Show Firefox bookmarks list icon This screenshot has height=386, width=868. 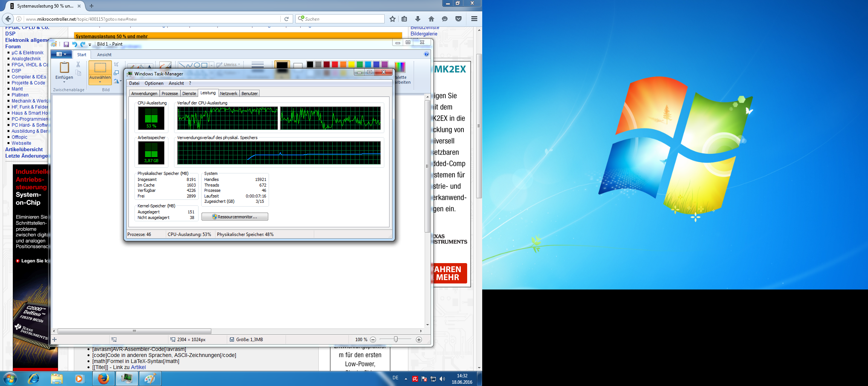(404, 19)
